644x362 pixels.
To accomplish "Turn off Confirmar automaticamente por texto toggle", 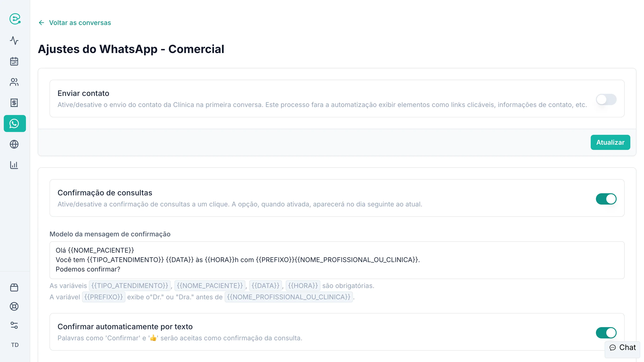I will coord(606,333).
